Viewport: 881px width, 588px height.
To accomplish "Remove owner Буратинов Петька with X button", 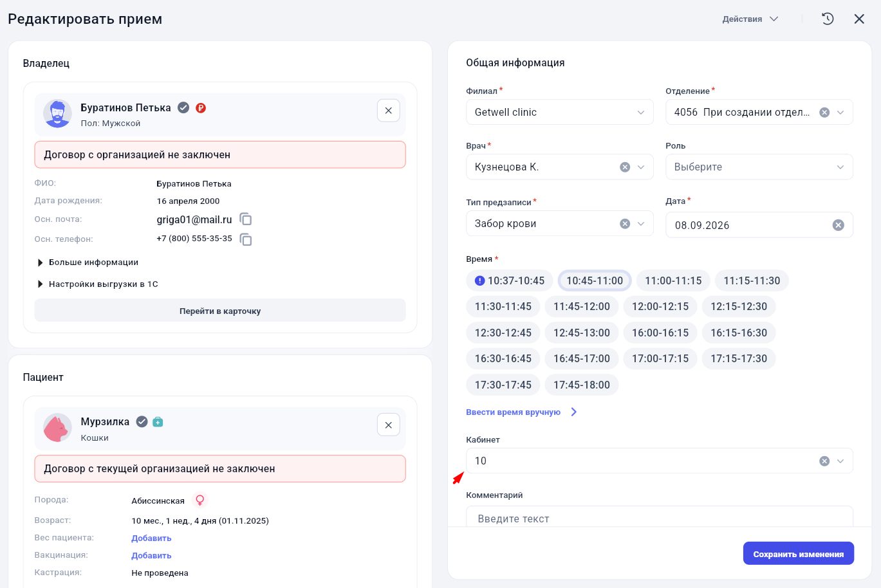I will (x=389, y=111).
